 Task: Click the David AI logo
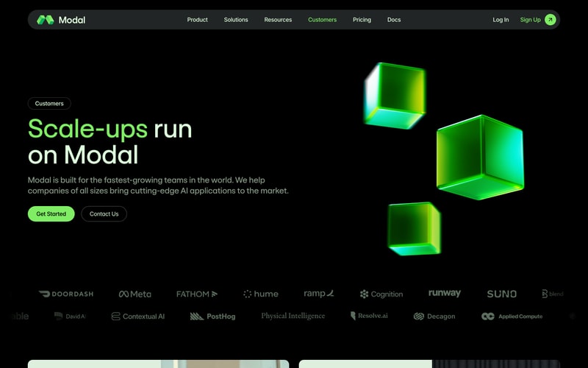coord(70,316)
